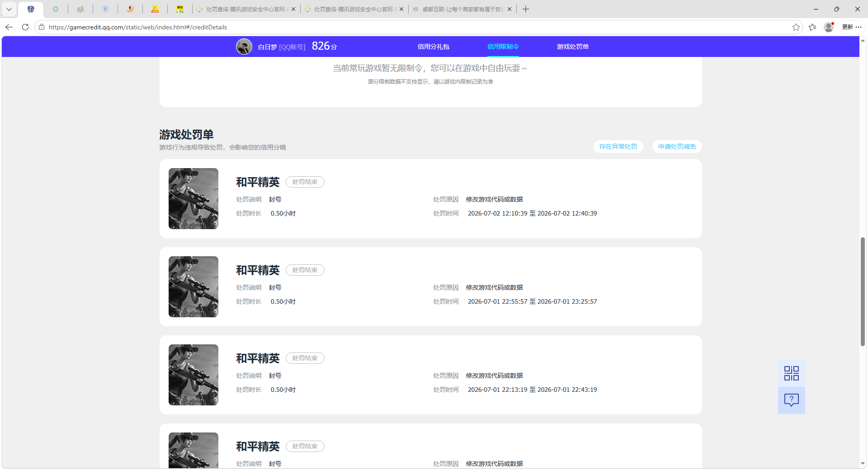Click the 826分 credit score
Viewport: 868px width, 470px height.
click(x=324, y=46)
